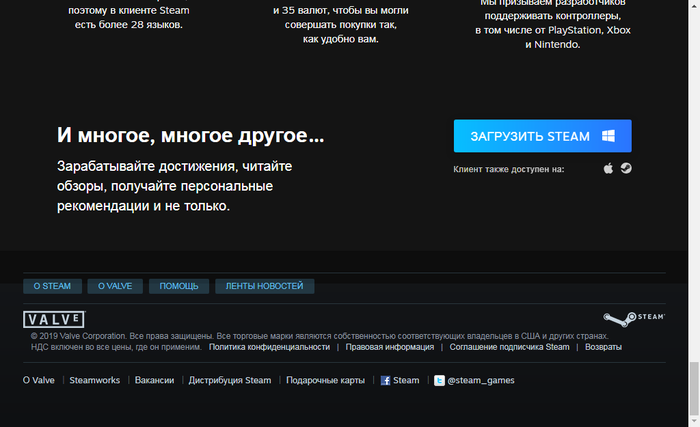Click the heading И многое, многое другое…
Screen dimensions: 700x427
tap(191, 135)
